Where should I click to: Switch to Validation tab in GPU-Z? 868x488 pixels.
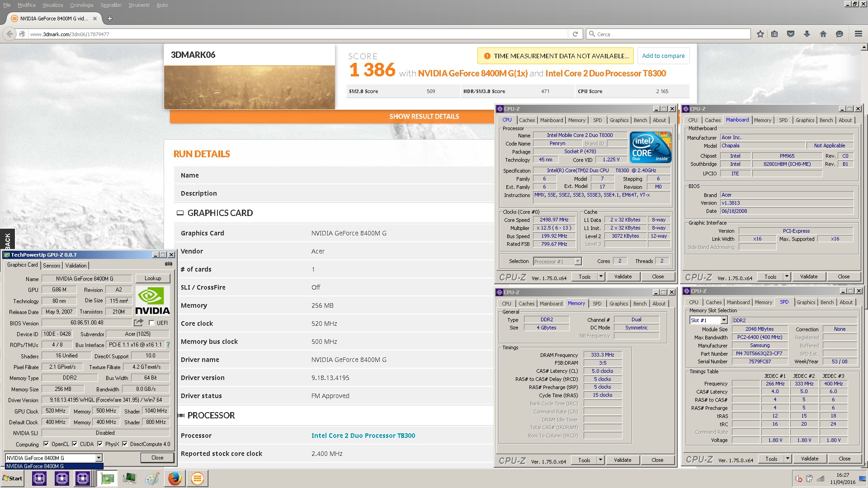pos(75,266)
